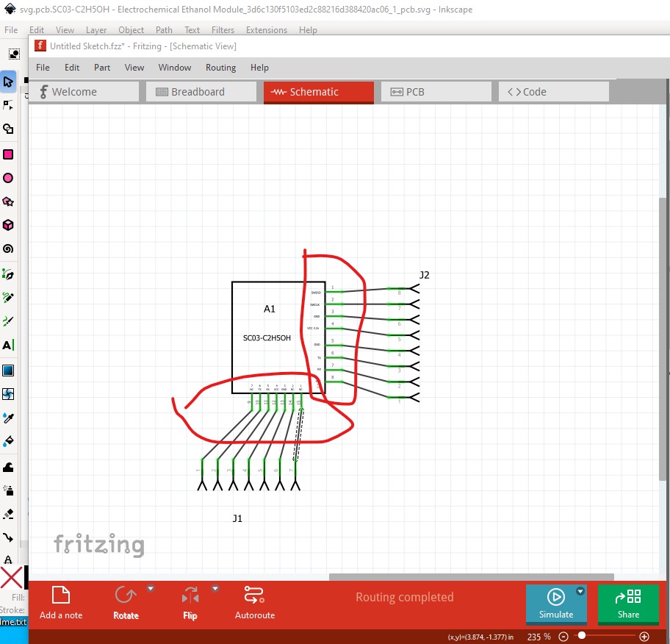Open the Extensions menu in Inkscape
Screen dimensions: 670x644
click(x=267, y=30)
